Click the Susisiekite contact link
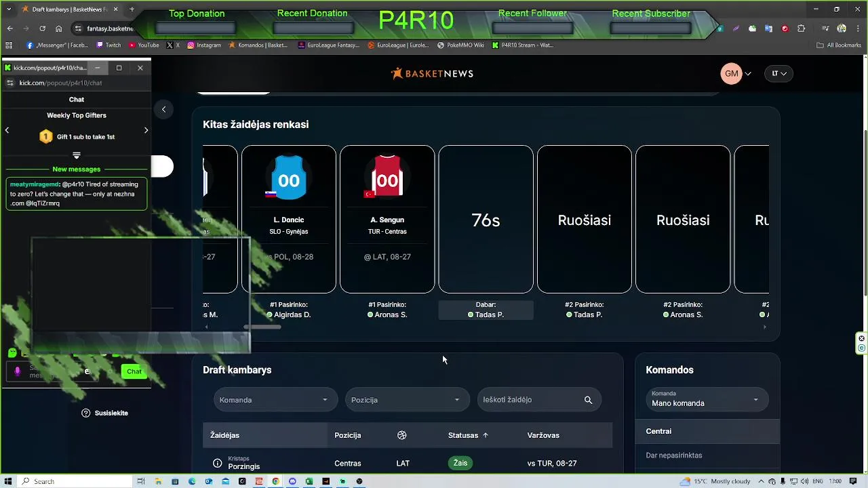The width and height of the screenshot is (868, 488). pos(104,413)
